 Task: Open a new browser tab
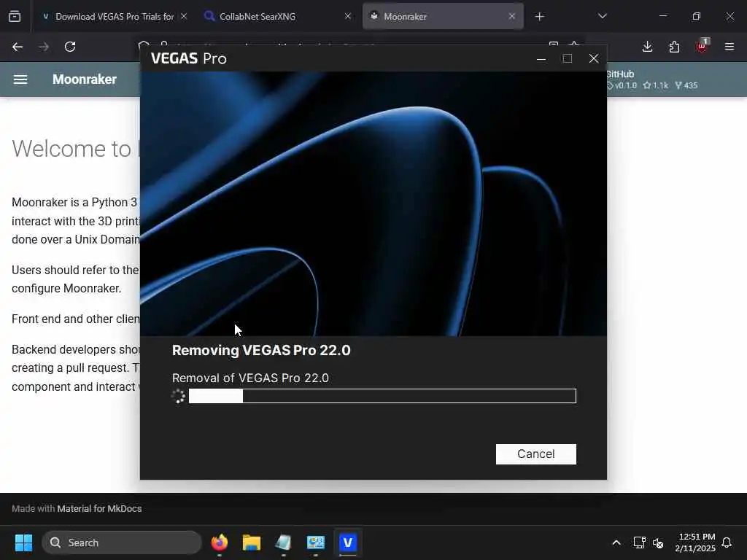(539, 17)
